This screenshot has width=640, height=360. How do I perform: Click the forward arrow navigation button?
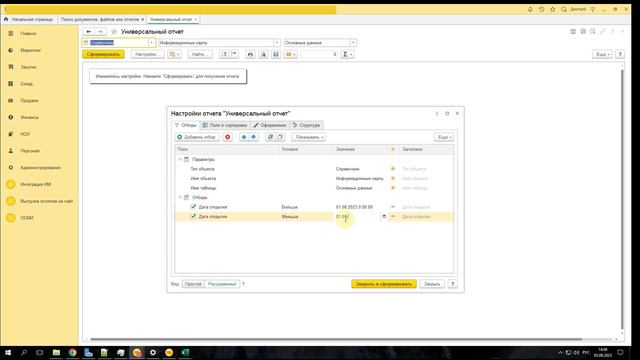pyautogui.click(x=100, y=31)
